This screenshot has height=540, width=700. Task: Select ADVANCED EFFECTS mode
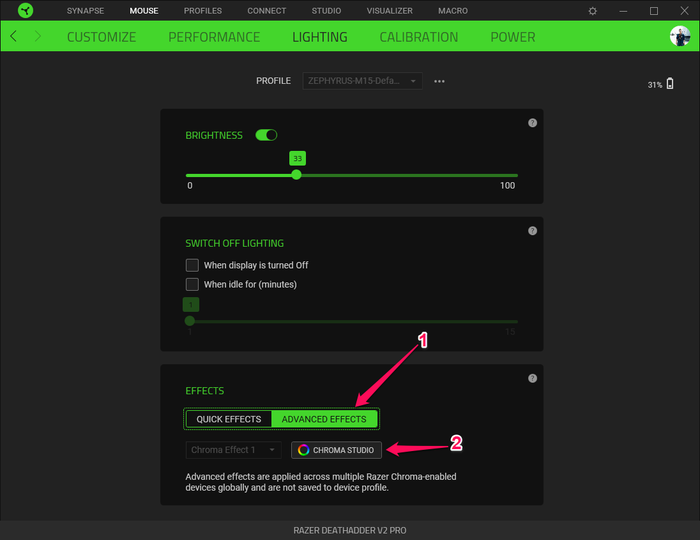(324, 419)
